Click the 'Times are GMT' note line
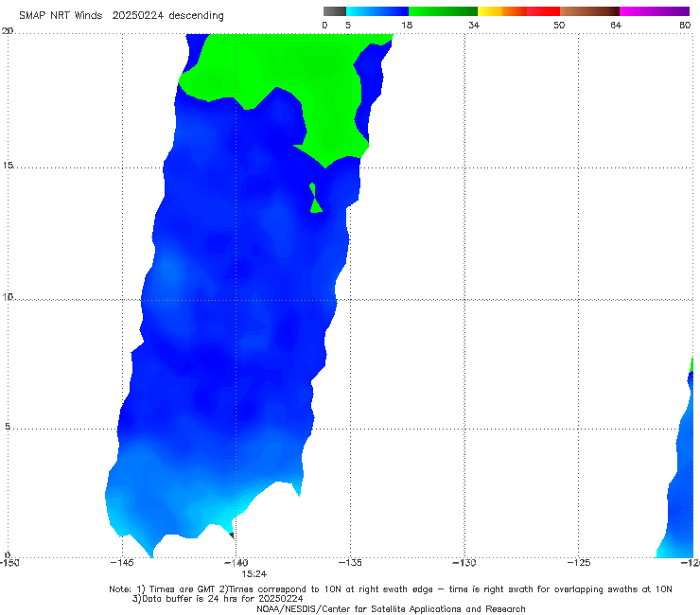The height and width of the screenshot is (615, 700). tap(390, 589)
